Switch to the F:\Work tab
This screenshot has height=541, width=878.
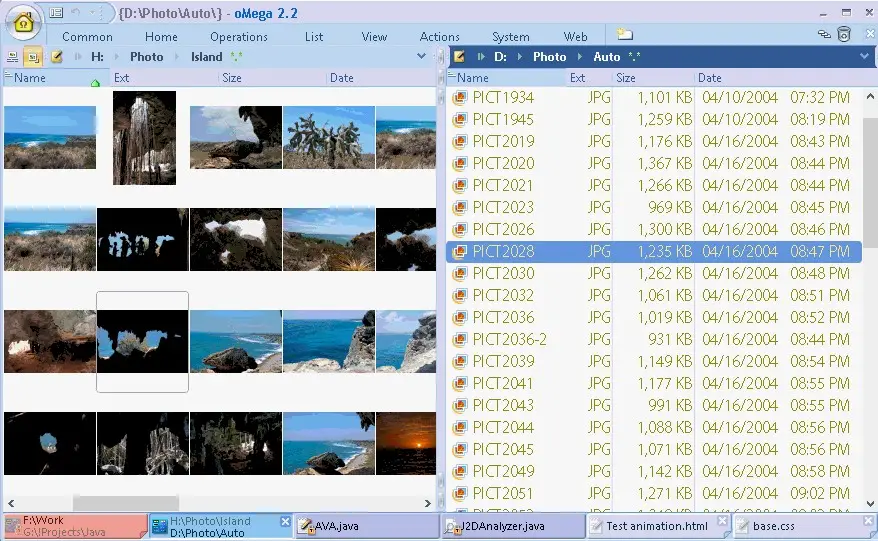pos(75,526)
